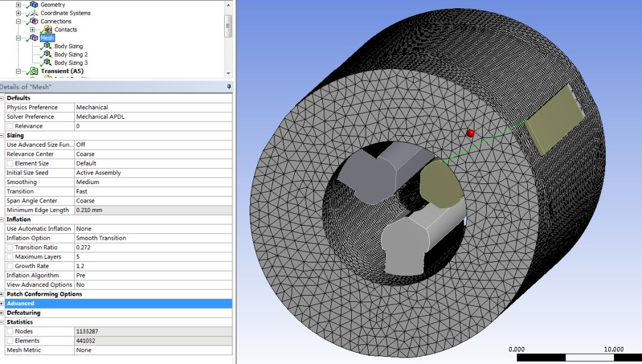Open the Solver Preference value Mechanical APDL
Image resolution: width=642 pixels, height=364 pixels.
click(153, 116)
